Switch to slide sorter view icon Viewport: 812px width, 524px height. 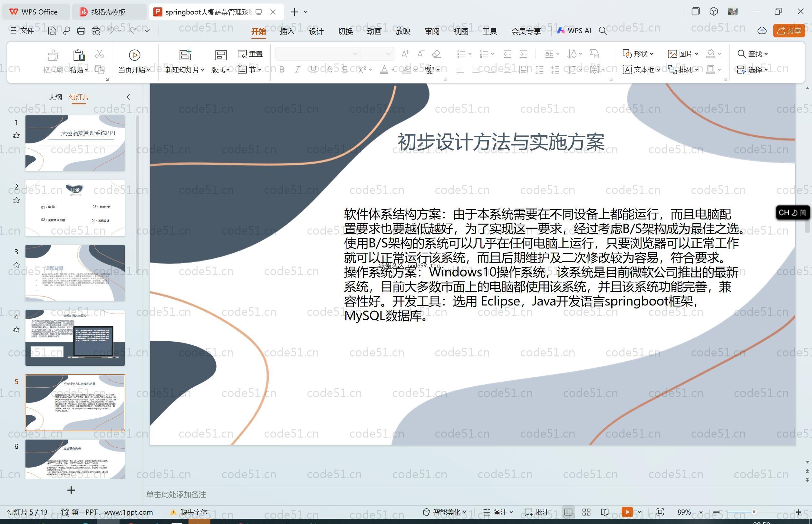point(586,512)
